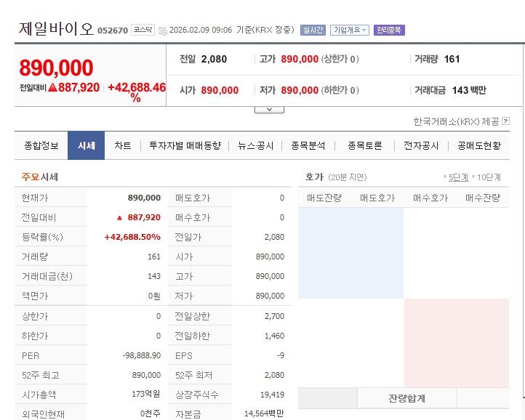525x420 pixels.
Task: Click the +42,688.46% change rate in header
Action: click(x=137, y=92)
